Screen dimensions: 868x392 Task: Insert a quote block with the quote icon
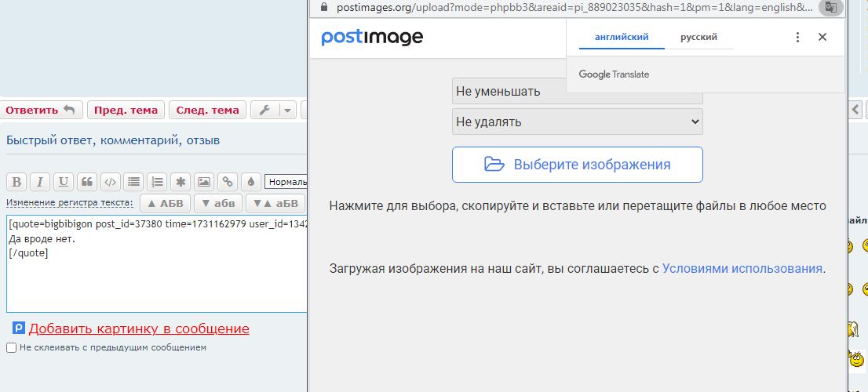click(87, 182)
